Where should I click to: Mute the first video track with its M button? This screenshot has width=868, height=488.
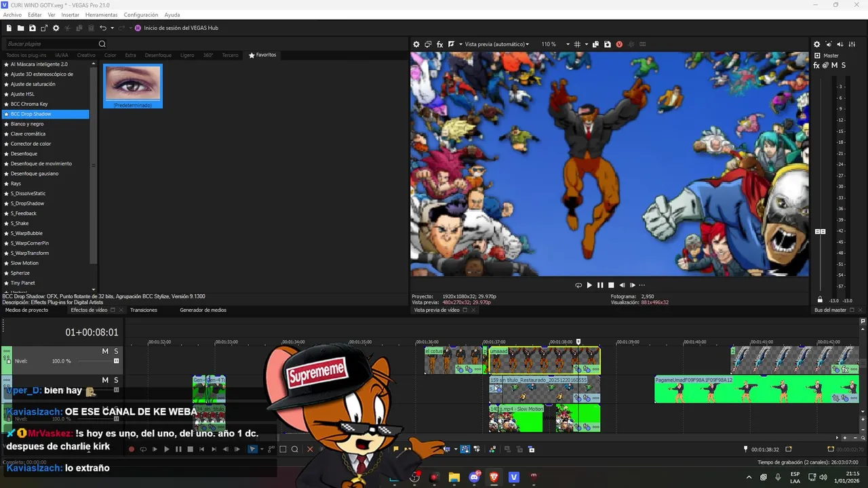coord(105,351)
